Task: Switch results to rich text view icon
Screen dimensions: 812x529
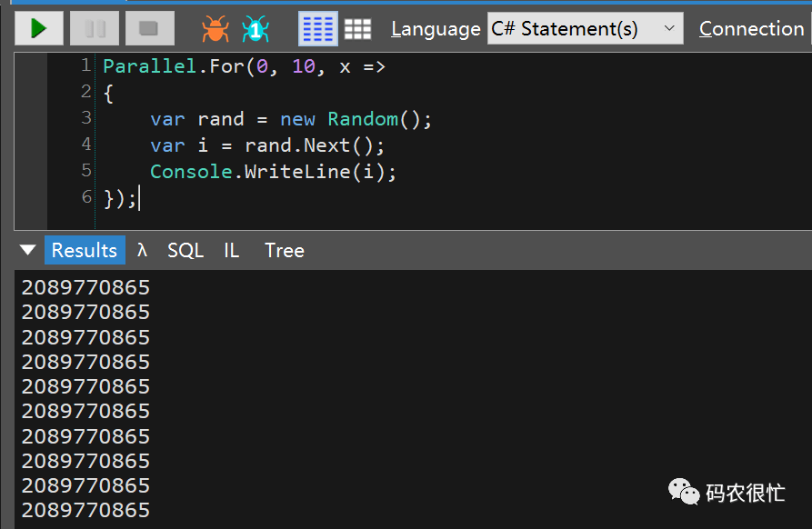Action: click(x=317, y=28)
